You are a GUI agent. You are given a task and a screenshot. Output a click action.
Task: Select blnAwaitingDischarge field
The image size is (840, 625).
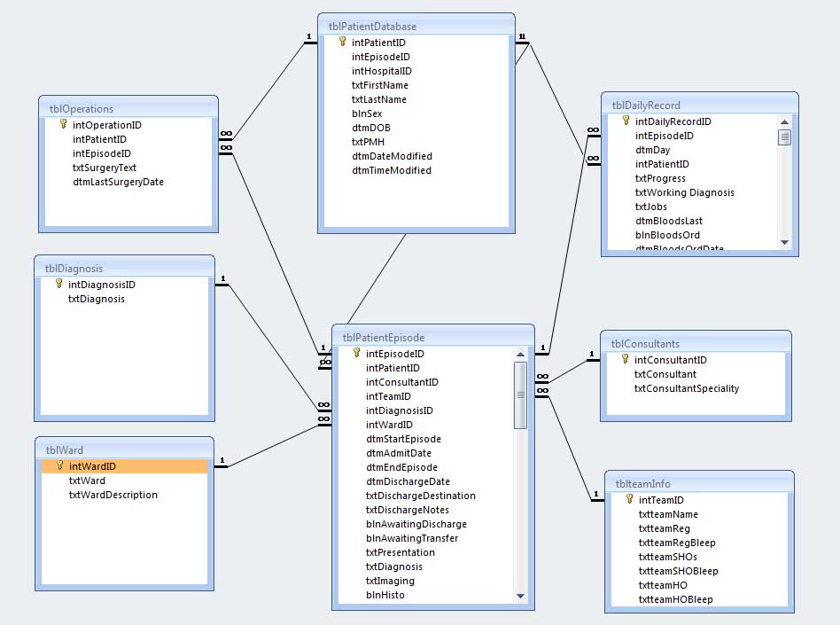(416, 524)
